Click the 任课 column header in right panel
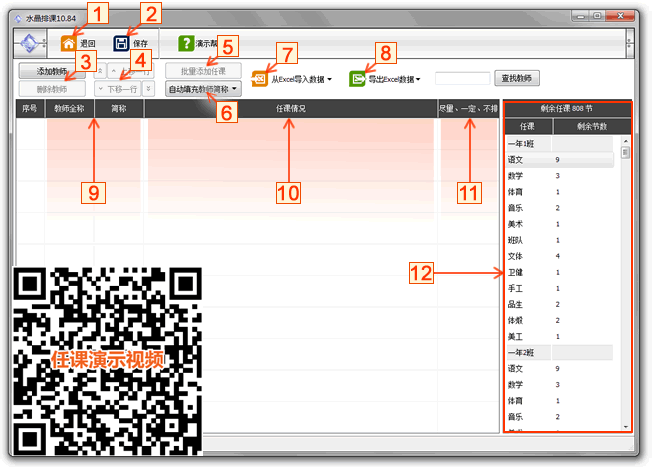 tap(528, 126)
